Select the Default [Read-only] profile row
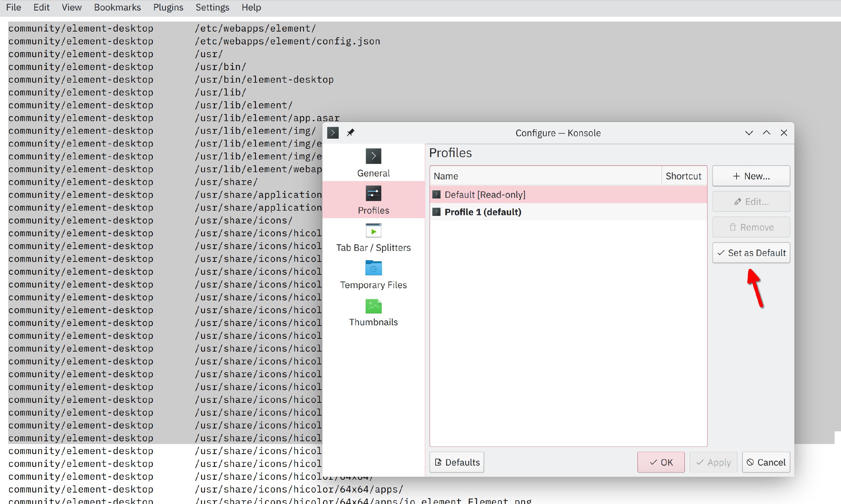841x504 pixels. [x=568, y=195]
